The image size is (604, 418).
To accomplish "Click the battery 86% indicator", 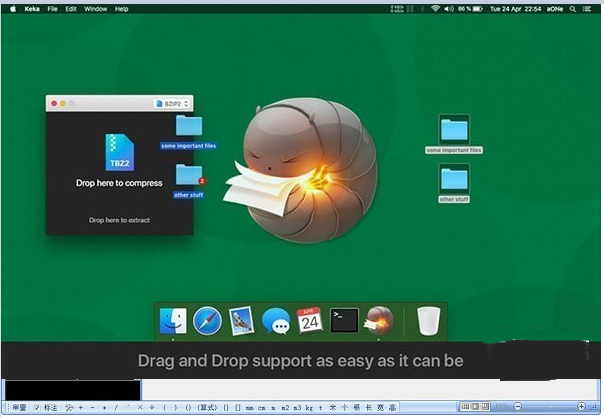I will (470, 8).
